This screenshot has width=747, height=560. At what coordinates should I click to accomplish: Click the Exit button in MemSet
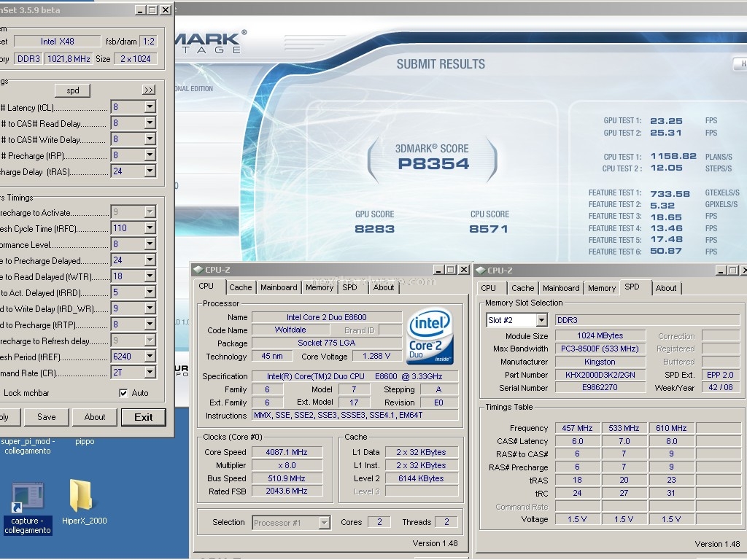(x=144, y=417)
